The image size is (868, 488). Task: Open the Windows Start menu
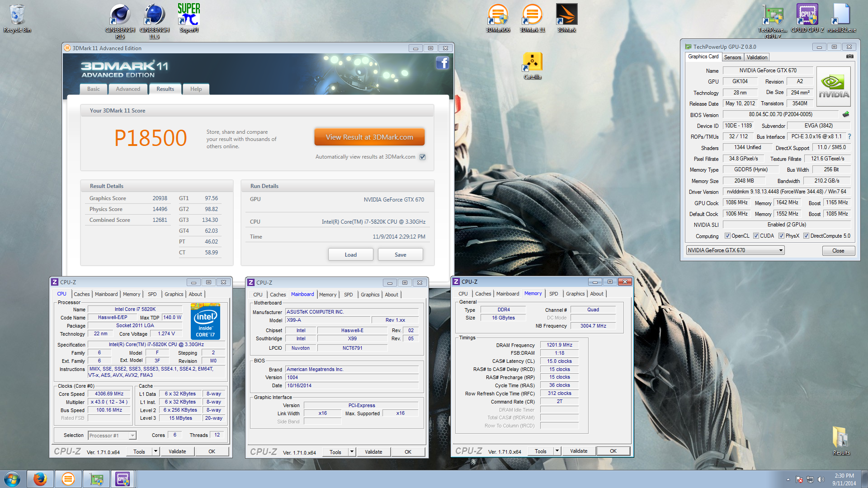[12, 479]
